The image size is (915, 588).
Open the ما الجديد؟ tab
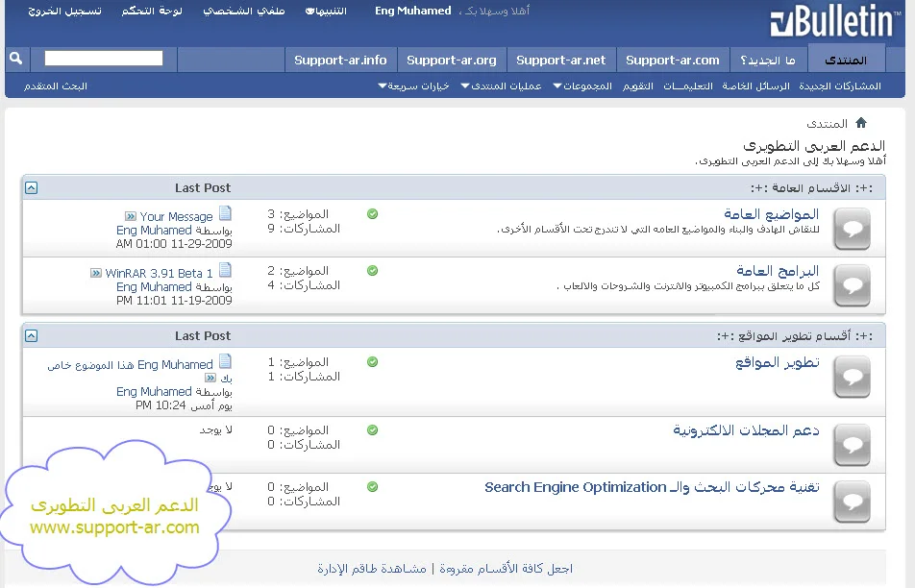[x=767, y=60]
